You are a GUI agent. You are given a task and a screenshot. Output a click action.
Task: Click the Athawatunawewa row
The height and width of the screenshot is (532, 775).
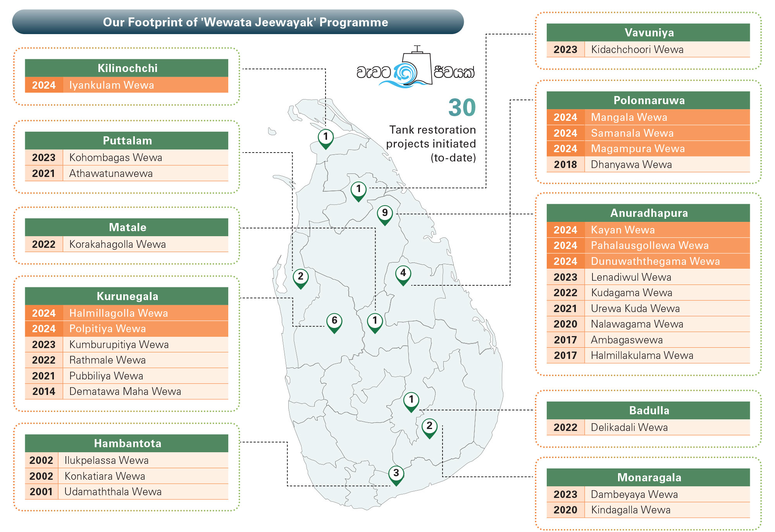click(127, 173)
